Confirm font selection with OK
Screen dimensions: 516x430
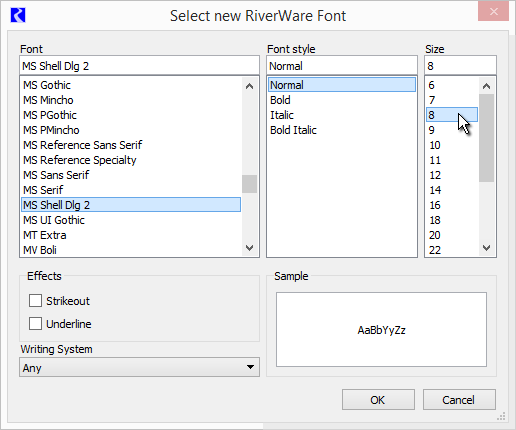point(378,400)
